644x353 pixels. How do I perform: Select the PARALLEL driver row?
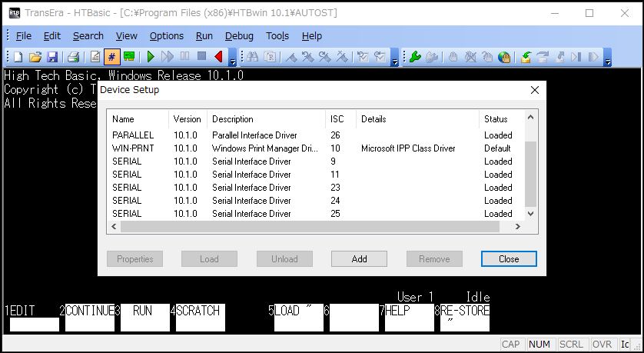(316, 135)
